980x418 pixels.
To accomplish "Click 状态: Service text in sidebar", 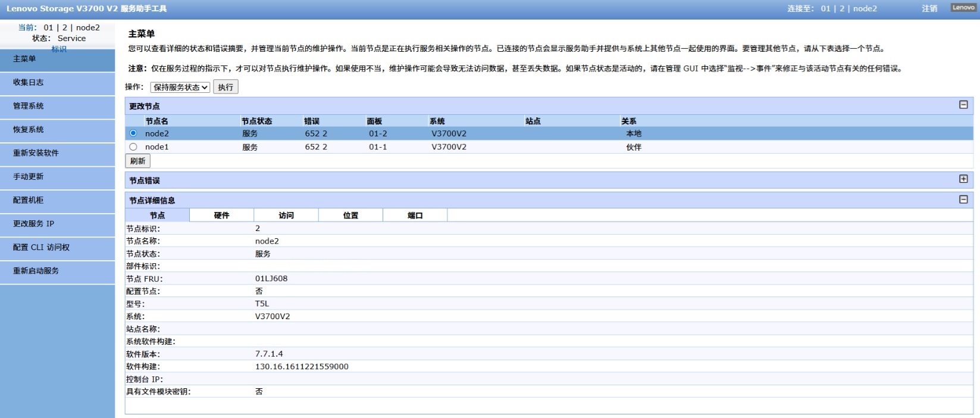I will pyautogui.click(x=59, y=38).
